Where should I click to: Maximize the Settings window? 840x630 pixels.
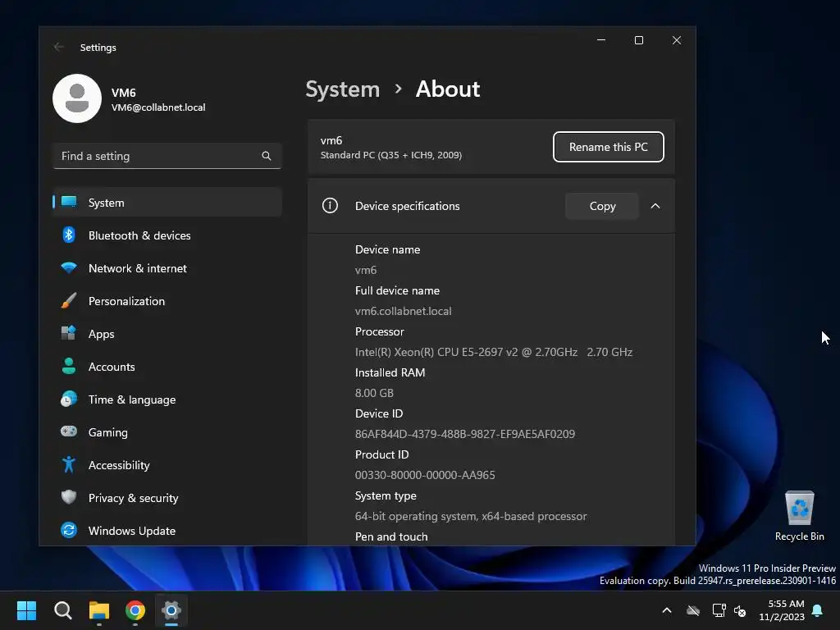[638, 40]
